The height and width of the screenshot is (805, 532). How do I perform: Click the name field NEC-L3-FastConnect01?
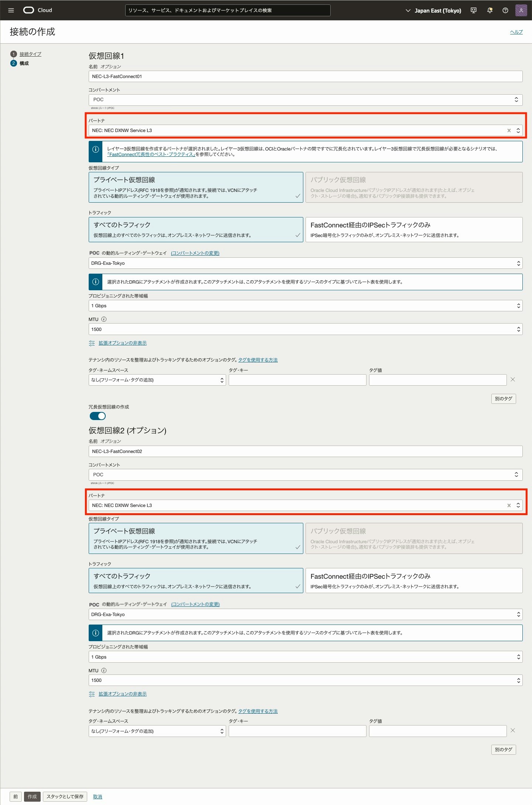[306, 77]
